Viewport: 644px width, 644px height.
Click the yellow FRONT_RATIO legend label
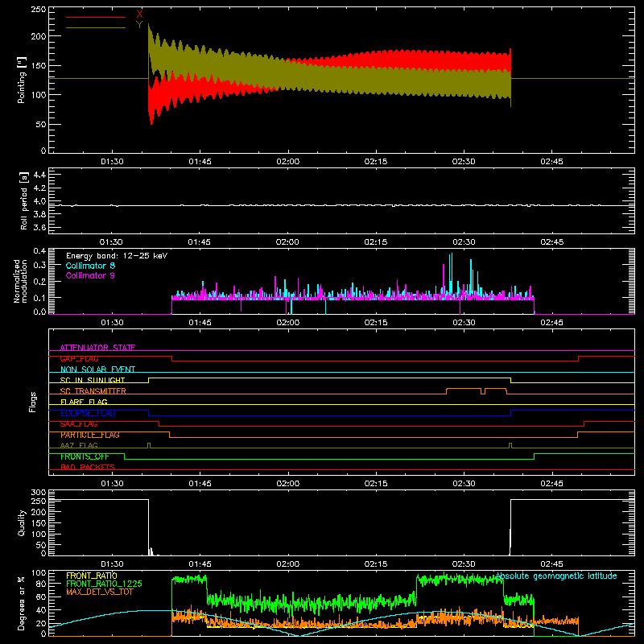pos(92,576)
